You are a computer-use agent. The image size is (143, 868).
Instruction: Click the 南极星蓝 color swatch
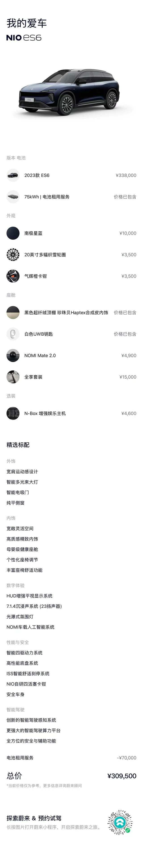tap(13, 233)
